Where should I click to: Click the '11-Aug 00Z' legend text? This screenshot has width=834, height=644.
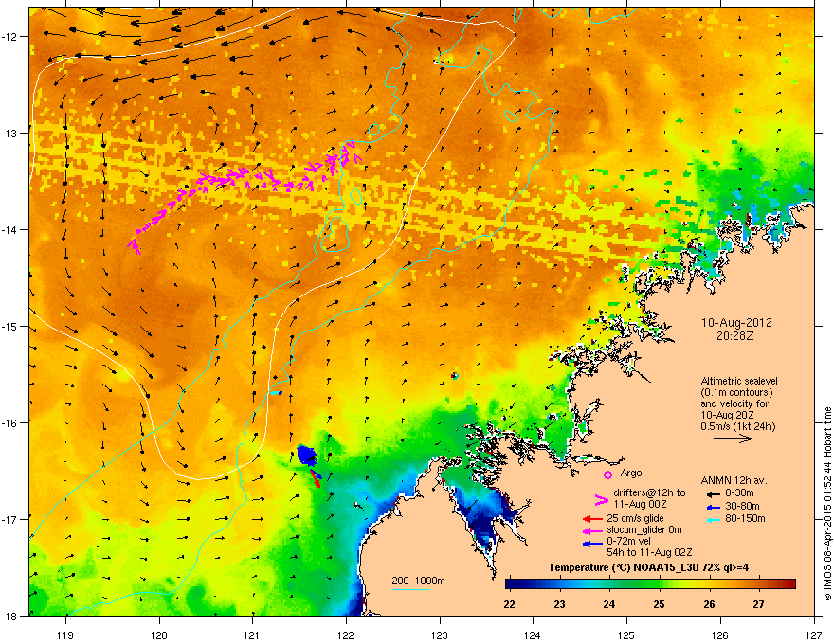pyautogui.click(x=640, y=504)
